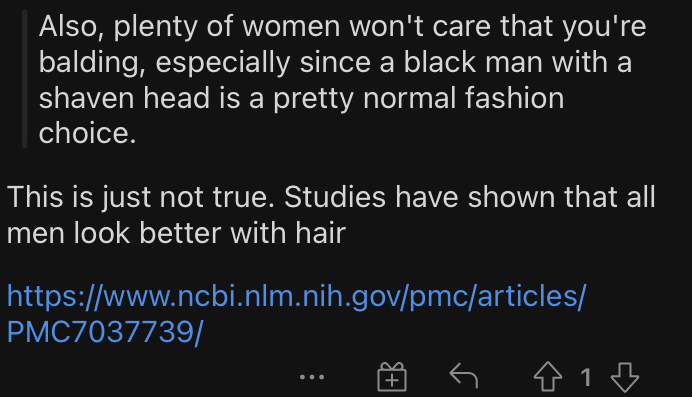Reply to this comment with the arrow icon
The width and height of the screenshot is (692, 397).
464,376
